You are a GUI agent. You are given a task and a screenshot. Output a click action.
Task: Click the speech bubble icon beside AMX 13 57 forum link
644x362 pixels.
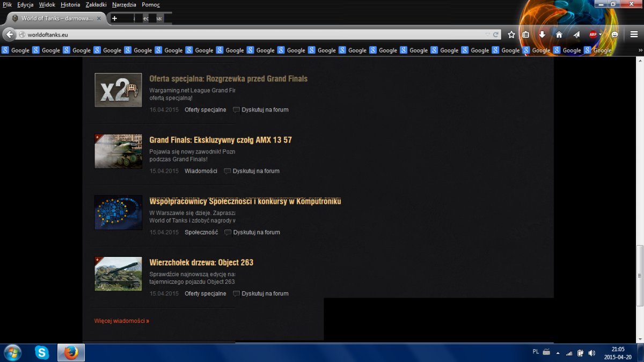[x=227, y=171]
